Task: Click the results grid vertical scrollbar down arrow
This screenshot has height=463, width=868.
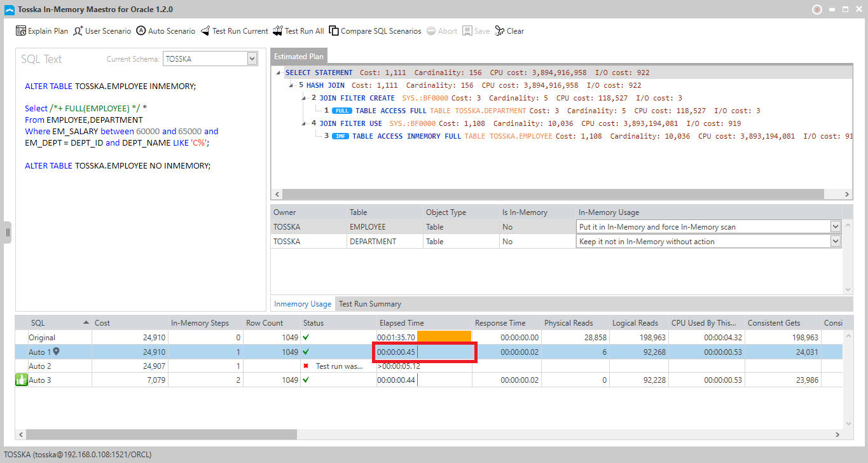Action: point(848,424)
